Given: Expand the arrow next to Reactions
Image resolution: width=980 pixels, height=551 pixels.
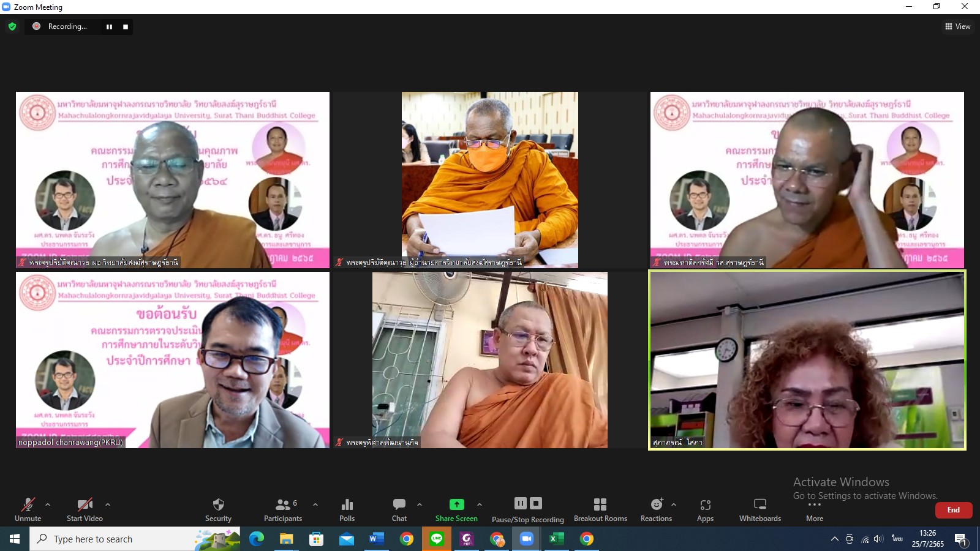Looking at the screenshot, I should tap(674, 504).
